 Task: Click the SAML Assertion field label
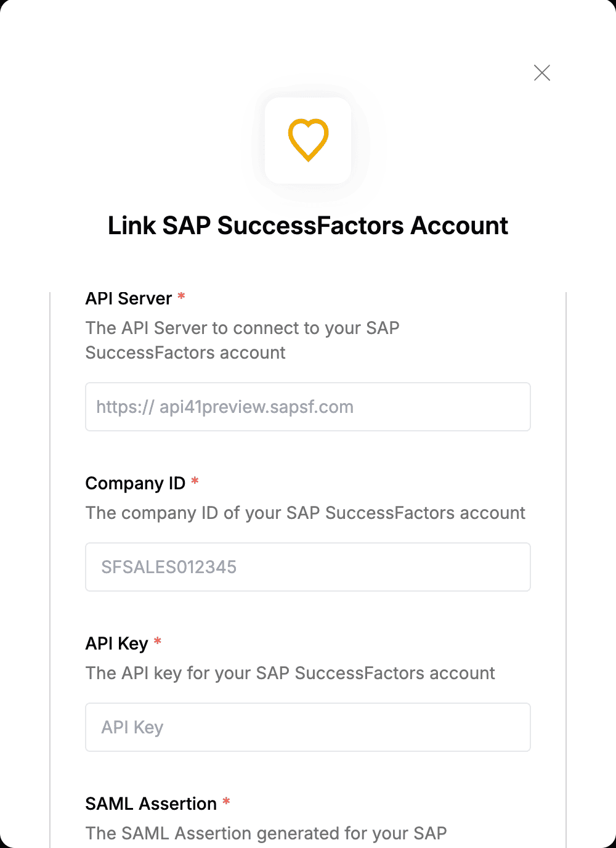click(151, 804)
